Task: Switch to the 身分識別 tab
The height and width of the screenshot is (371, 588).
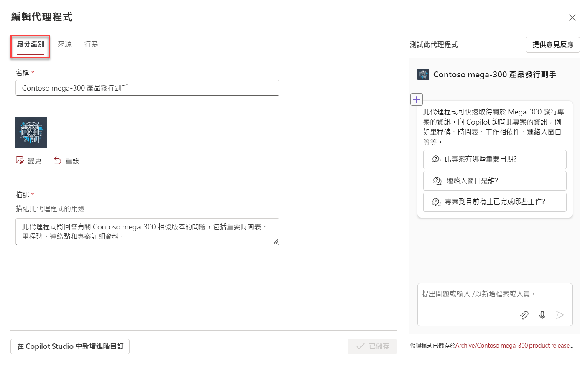Action: coord(31,44)
